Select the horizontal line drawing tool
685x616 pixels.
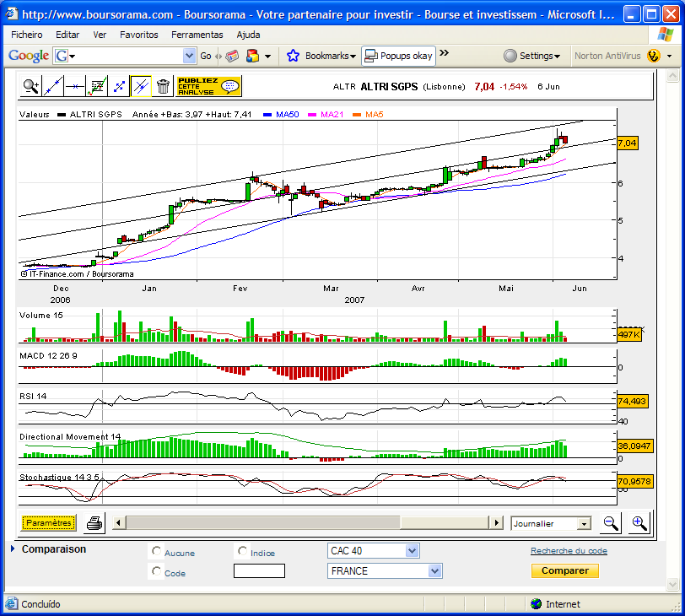(75, 86)
